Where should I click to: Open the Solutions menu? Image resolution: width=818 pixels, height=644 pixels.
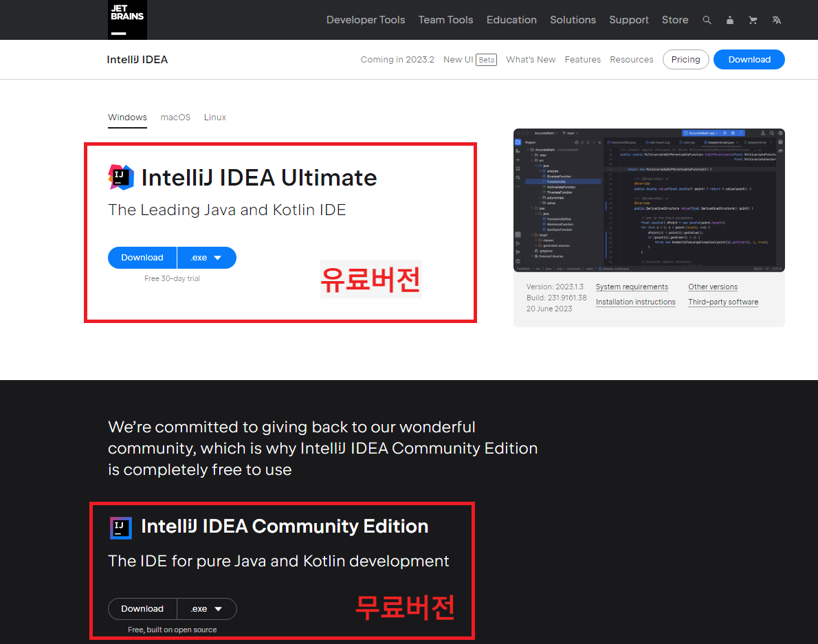(x=573, y=20)
